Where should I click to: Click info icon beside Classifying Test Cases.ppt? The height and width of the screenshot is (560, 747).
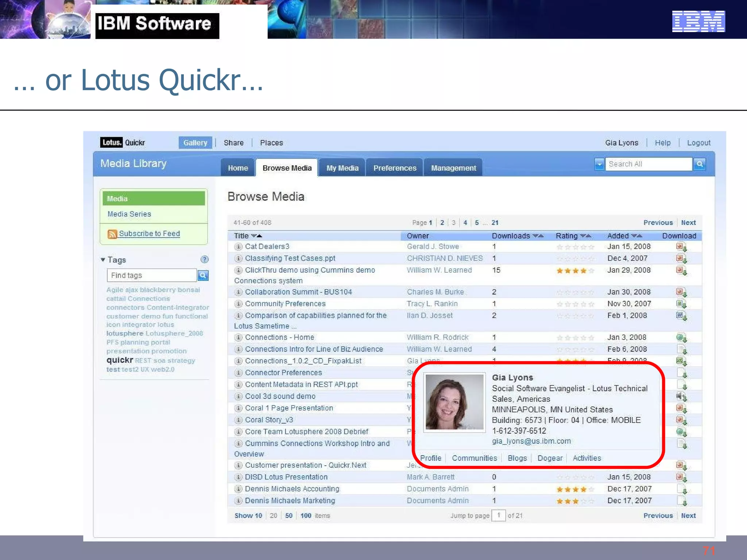pos(238,258)
